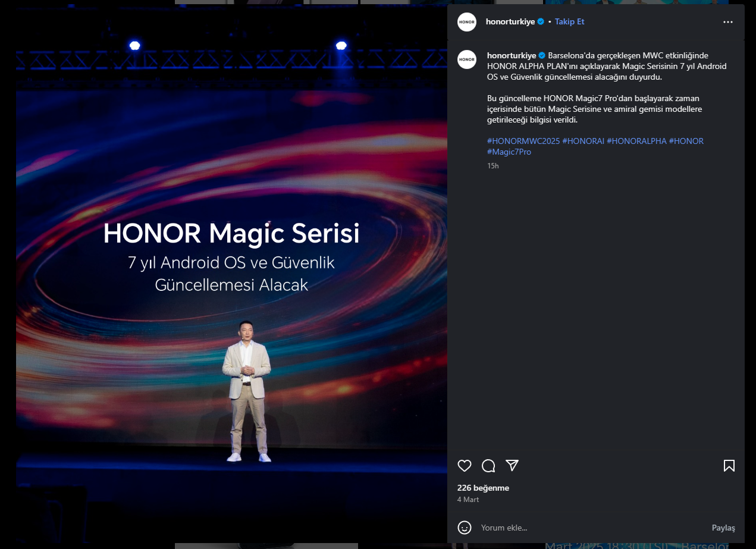Open honorturkiye username in header
Viewport: 756px width, 549px height.
pyautogui.click(x=510, y=21)
